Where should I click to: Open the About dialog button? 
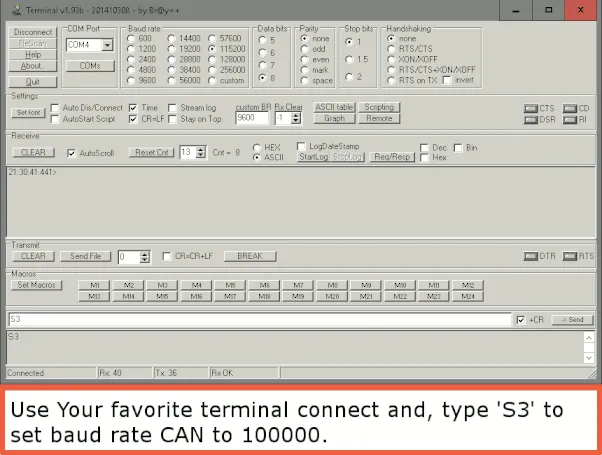(33, 66)
